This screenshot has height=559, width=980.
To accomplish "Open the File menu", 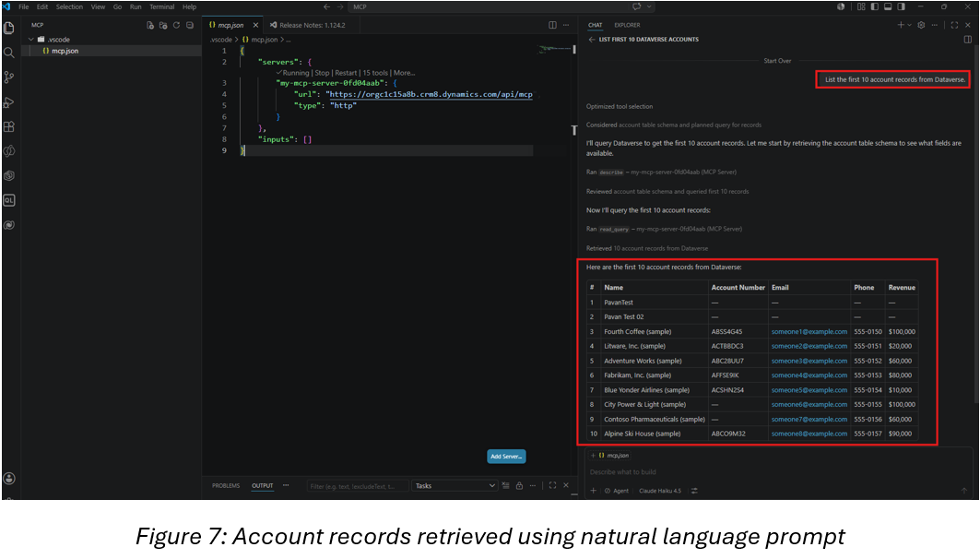I will coord(24,6).
